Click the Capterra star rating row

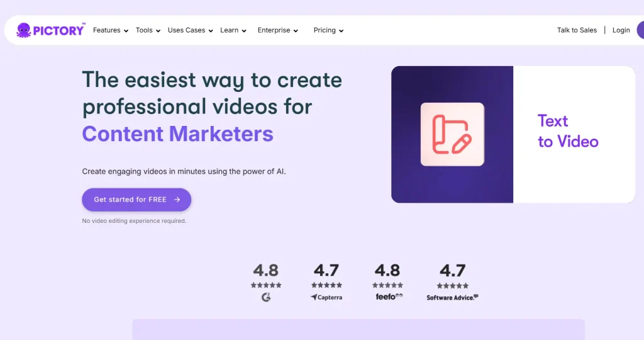tap(326, 285)
